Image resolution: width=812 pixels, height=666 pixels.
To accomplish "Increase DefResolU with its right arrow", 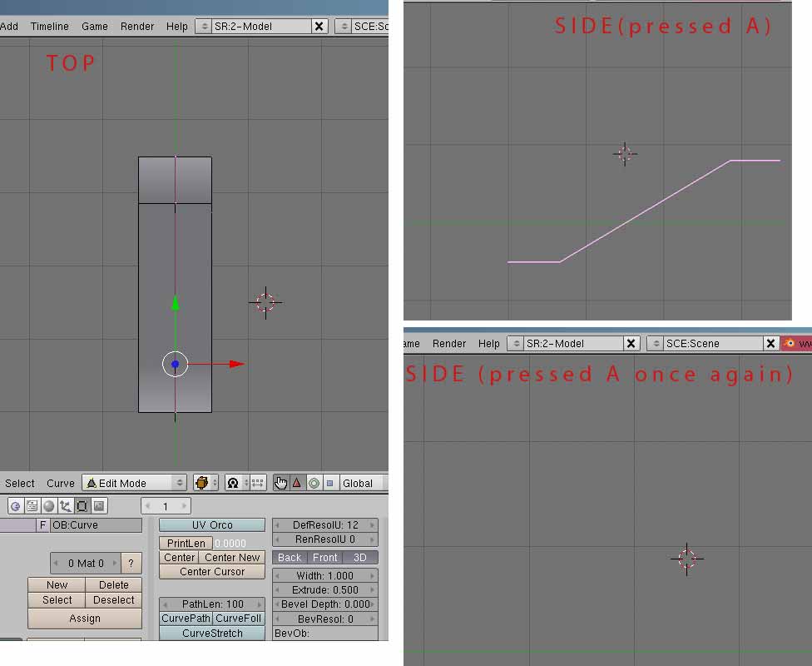I will pyautogui.click(x=373, y=525).
